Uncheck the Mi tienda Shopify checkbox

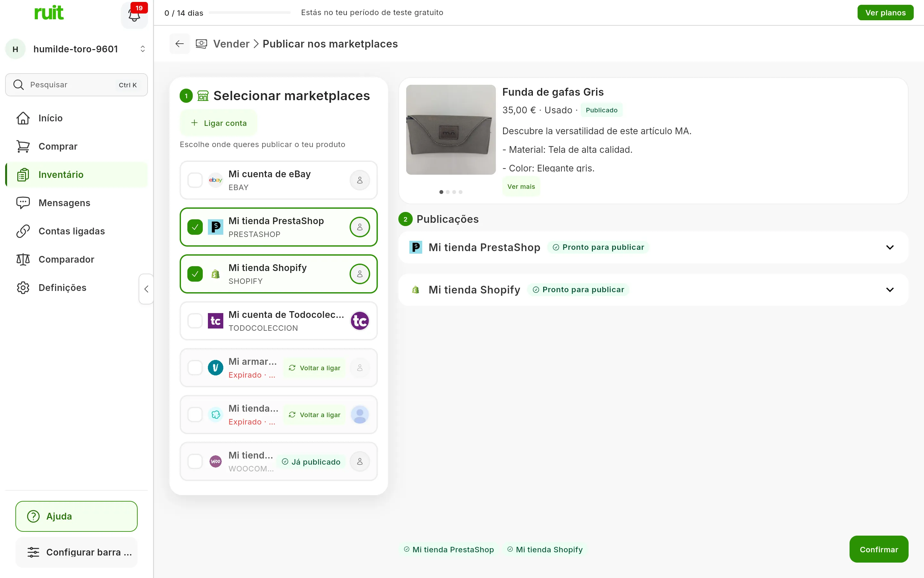[195, 274]
